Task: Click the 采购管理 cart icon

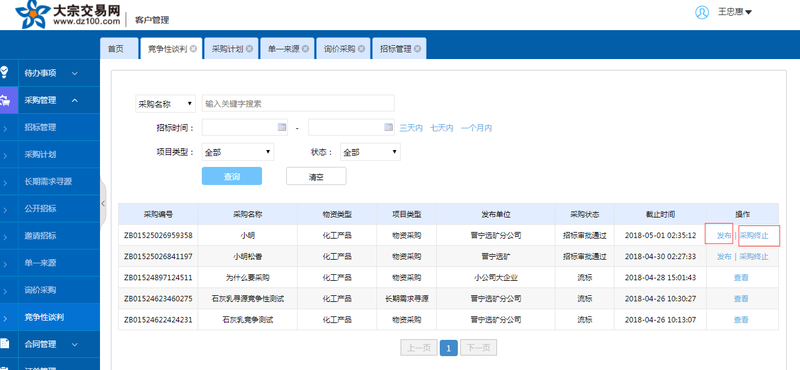Action: [5, 100]
